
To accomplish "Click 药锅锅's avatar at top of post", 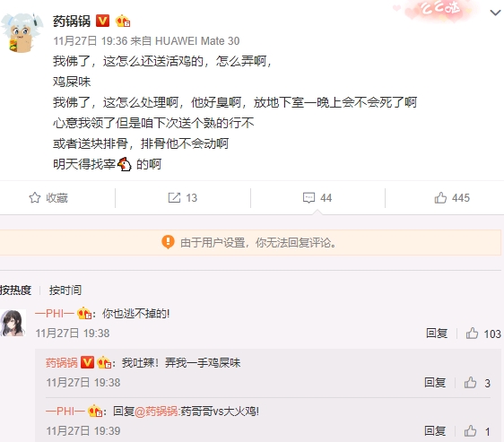I will (x=22, y=32).
